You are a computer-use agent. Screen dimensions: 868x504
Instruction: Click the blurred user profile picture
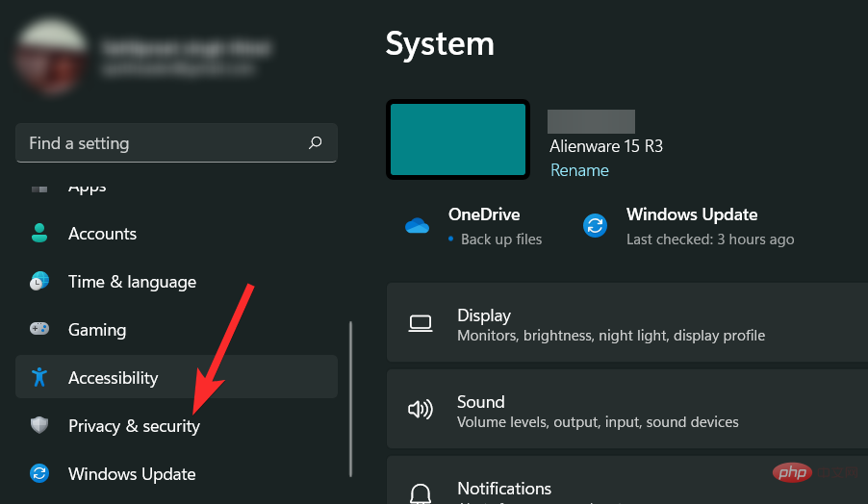51,57
